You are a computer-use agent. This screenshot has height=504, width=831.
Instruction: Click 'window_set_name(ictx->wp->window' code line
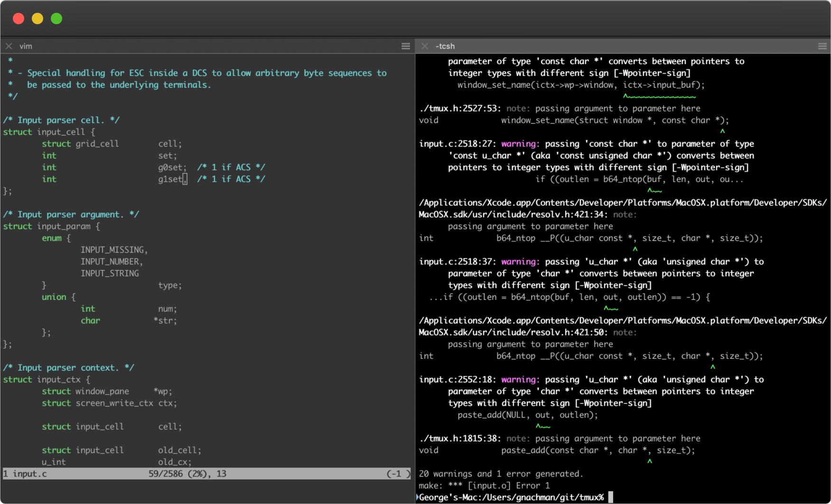pos(581,85)
